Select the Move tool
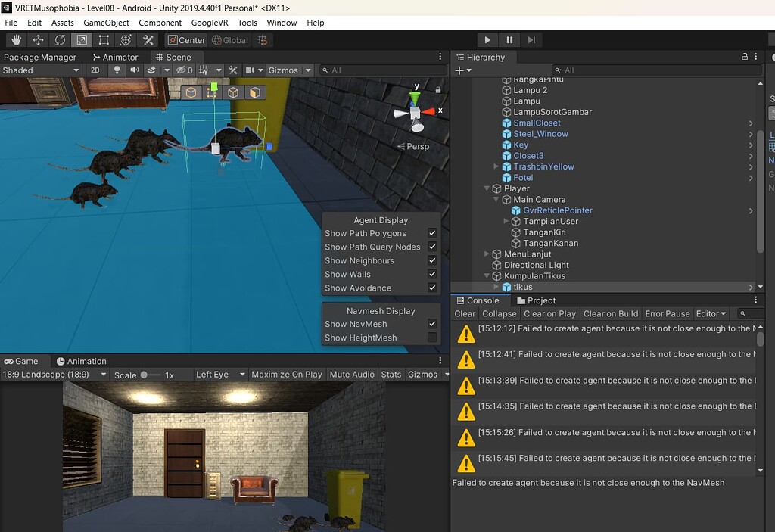This screenshot has height=532, width=775. 38,40
